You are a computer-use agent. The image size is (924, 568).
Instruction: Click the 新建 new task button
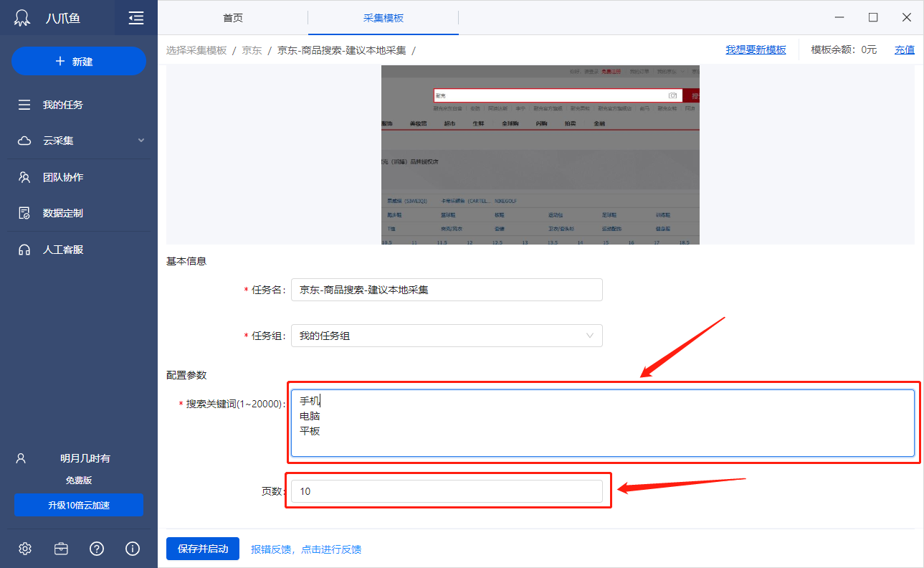[79, 62]
